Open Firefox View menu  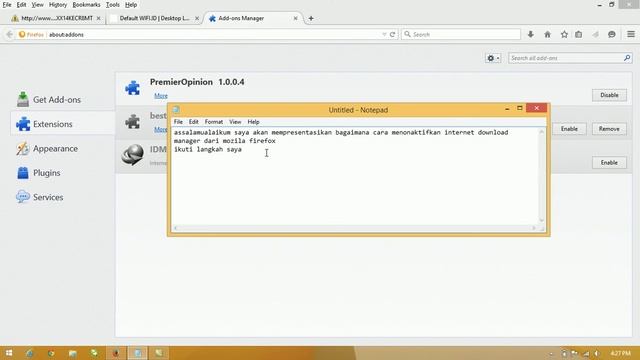pyautogui.click(x=38, y=5)
